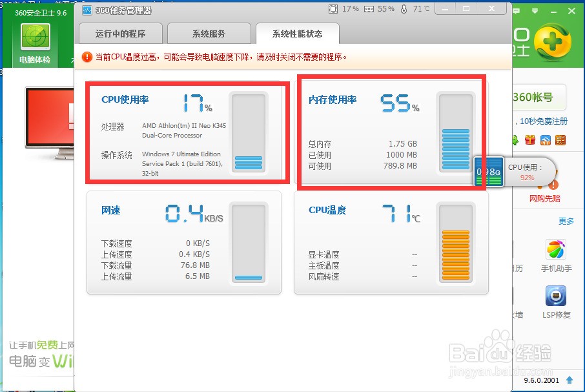Click the 主板温度 label

point(324,265)
